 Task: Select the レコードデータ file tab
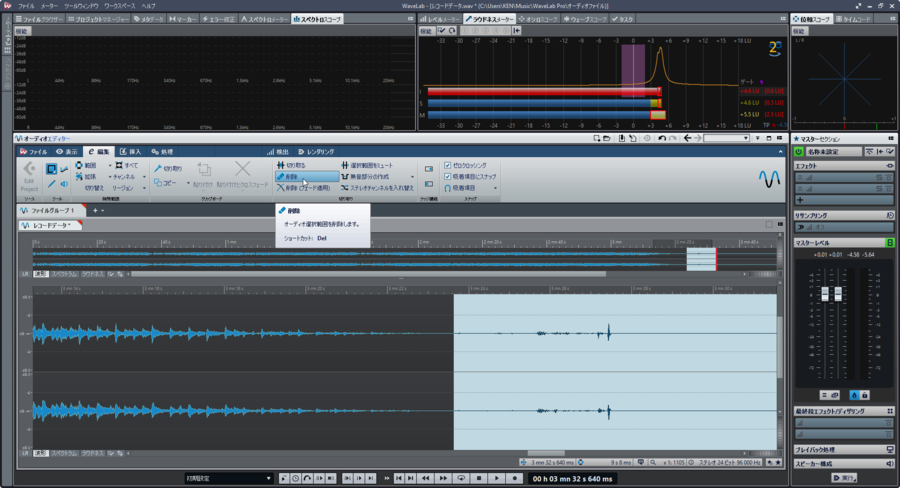pos(50,226)
